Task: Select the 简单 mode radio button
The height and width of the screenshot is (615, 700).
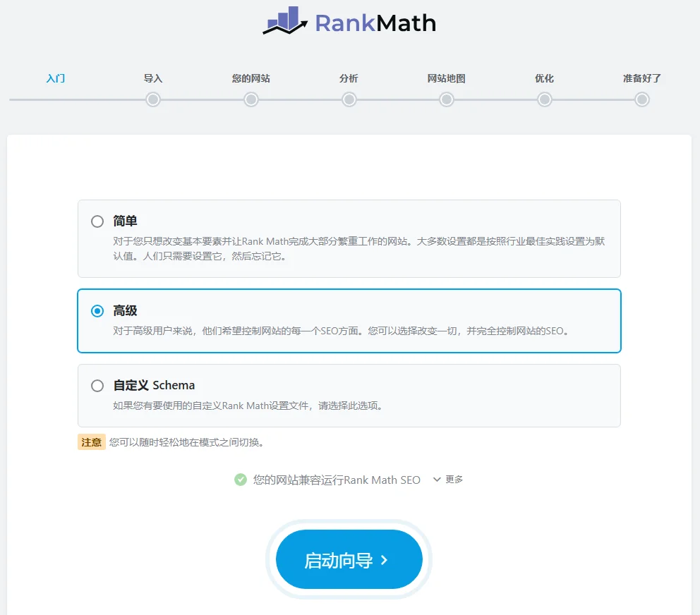Action: point(97,221)
